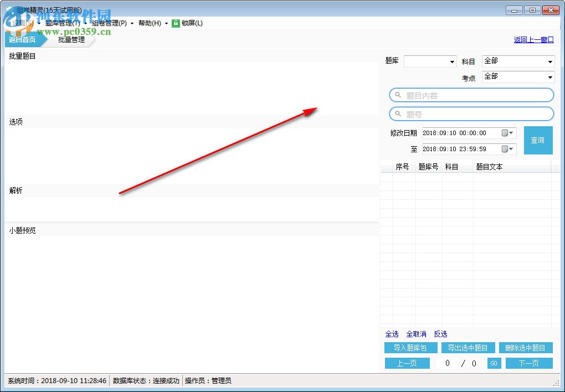This screenshot has width=565, height=392.
Task: Click the 全取消 link
Action: (x=416, y=334)
